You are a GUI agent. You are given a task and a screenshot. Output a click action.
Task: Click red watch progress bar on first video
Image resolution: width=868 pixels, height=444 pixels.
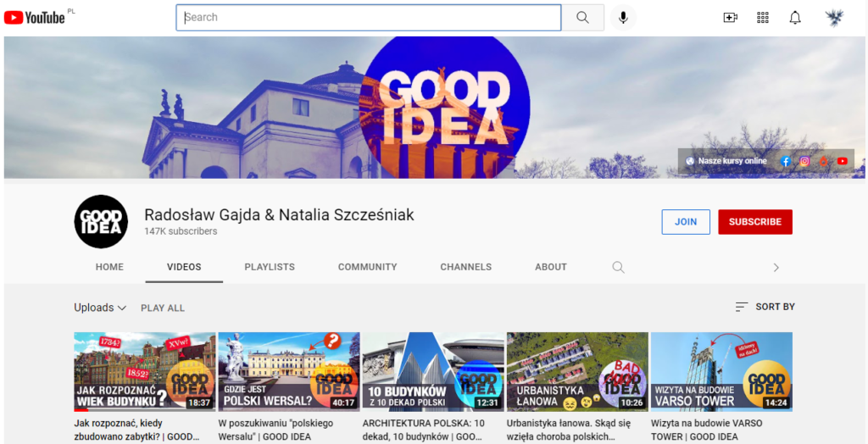point(81,410)
